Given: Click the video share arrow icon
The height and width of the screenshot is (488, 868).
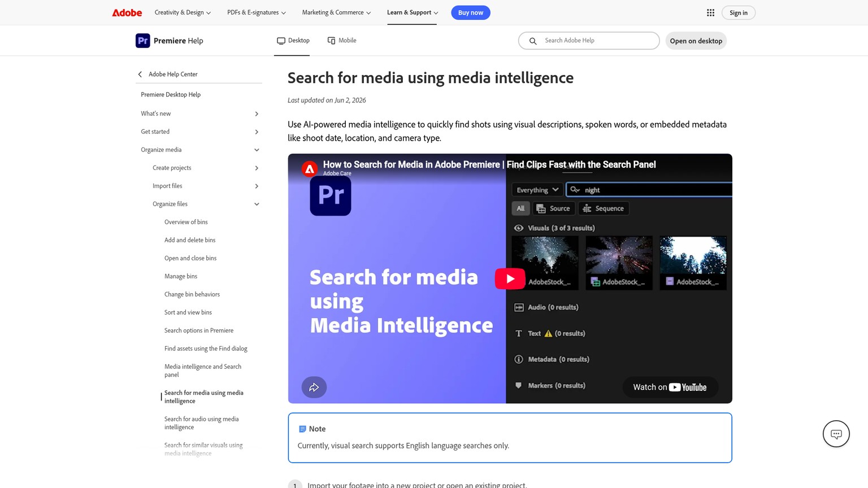Looking at the screenshot, I should pos(314,387).
